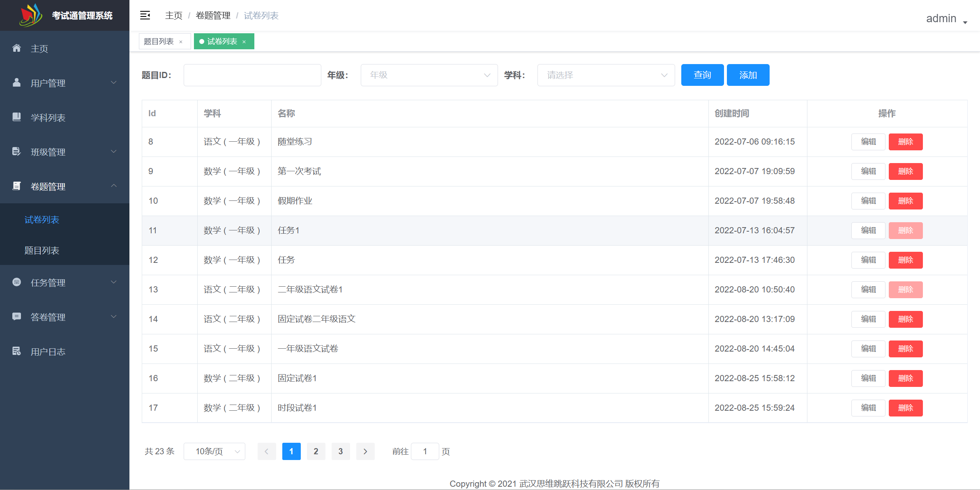Delete the paper with Id 12
980x490 pixels.
906,260
